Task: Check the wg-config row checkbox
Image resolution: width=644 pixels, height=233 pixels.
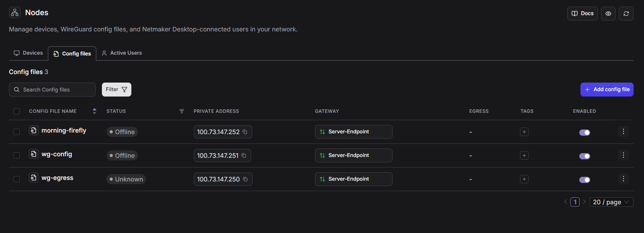Action: pyautogui.click(x=17, y=155)
